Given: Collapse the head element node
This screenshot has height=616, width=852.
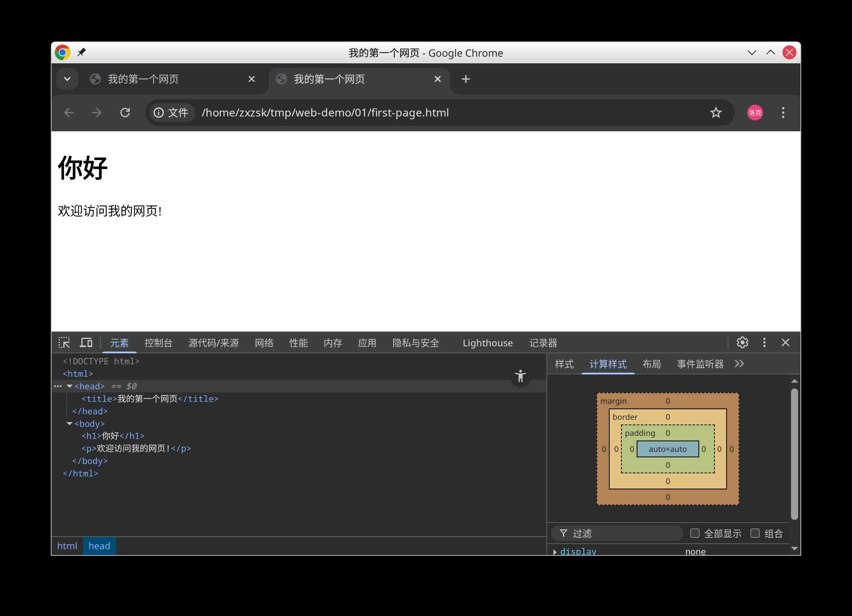Looking at the screenshot, I should point(70,386).
